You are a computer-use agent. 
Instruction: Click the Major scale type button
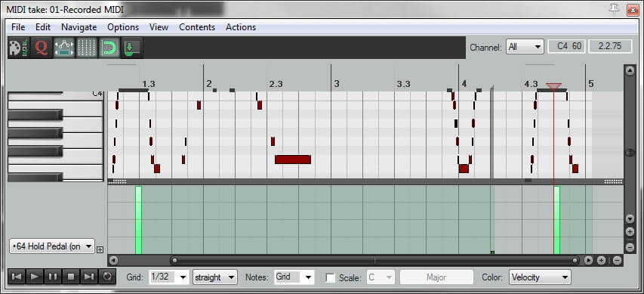click(436, 277)
